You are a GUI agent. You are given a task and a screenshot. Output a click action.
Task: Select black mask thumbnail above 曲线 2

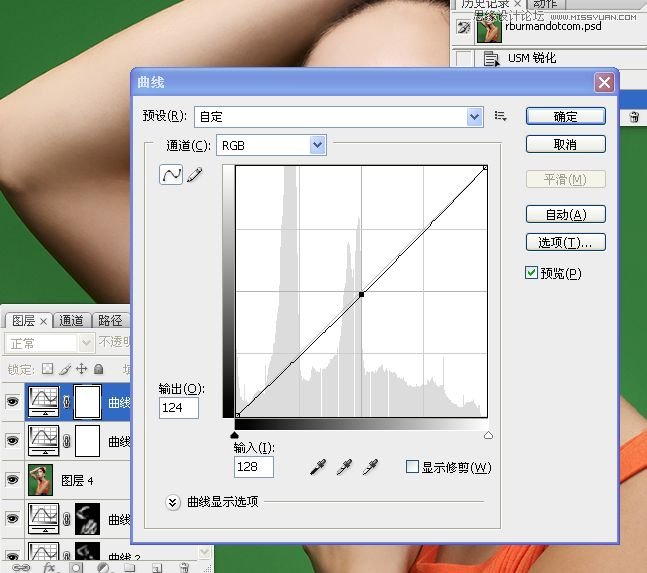[x=87, y=519]
